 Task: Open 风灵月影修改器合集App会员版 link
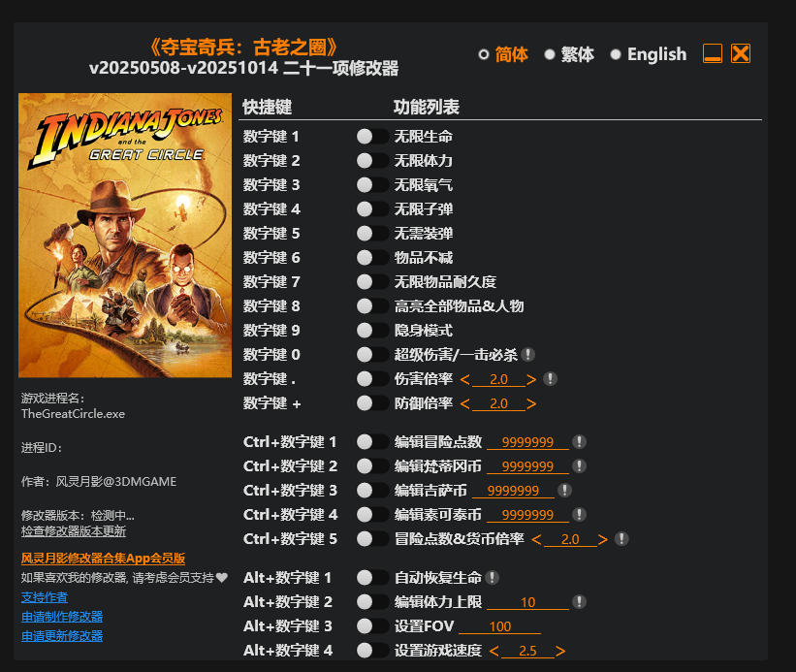point(103,559)
